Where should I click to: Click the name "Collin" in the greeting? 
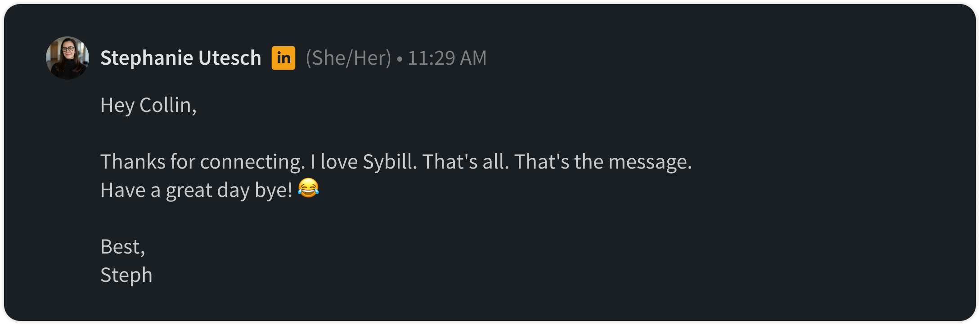[166, 105]
